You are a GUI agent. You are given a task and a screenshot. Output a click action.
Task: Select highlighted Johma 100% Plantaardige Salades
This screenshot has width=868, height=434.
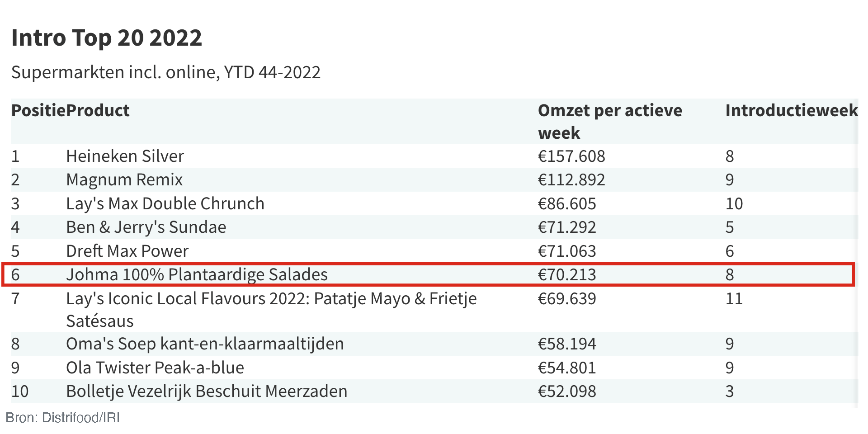[197, 275]
